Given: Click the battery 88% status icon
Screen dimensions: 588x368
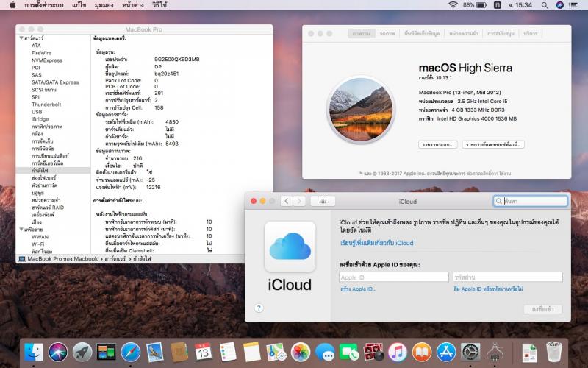Looking at the screenshot, I should (x=474, y=5).
